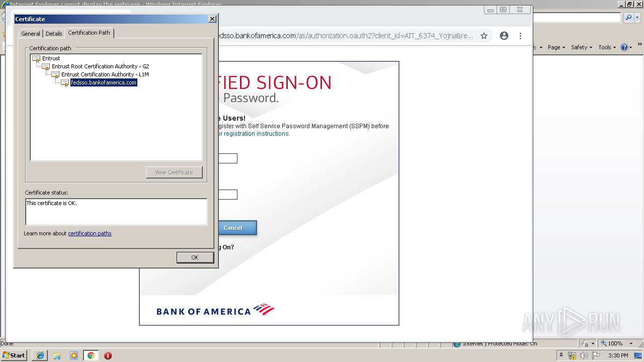Click the second sign-on password field
This screenshot has width=644, height=362.
[228, 195]
